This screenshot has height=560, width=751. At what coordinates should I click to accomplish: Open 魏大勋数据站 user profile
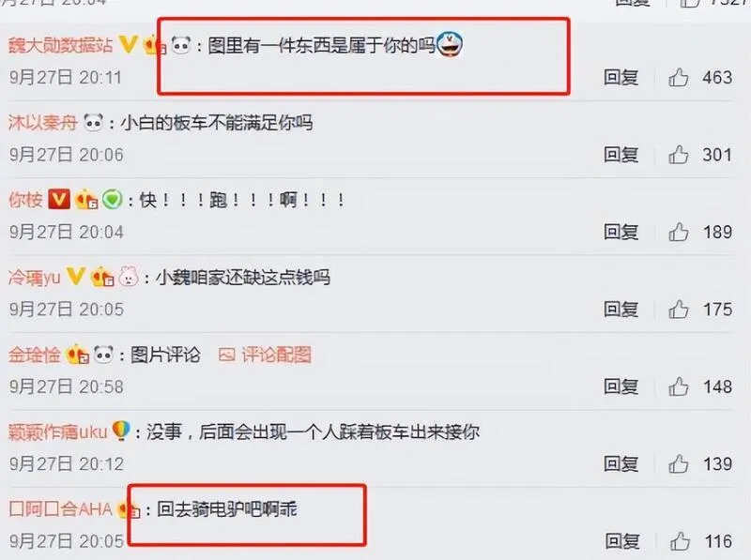coord(61,45)
